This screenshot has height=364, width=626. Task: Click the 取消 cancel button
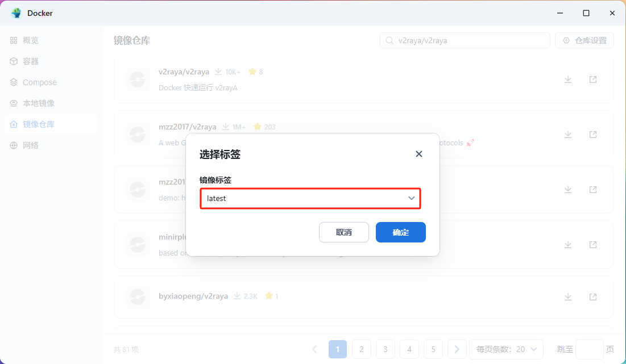tap(344, 232)
